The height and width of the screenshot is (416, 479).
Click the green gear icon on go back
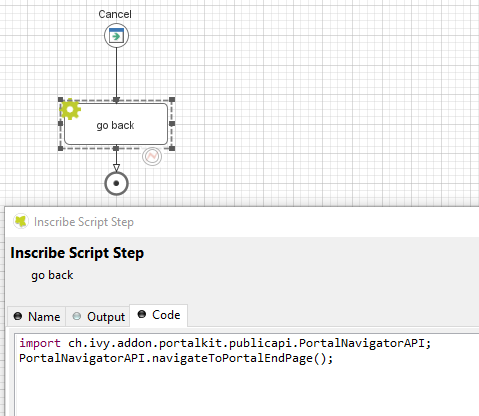tap(70, 109)
